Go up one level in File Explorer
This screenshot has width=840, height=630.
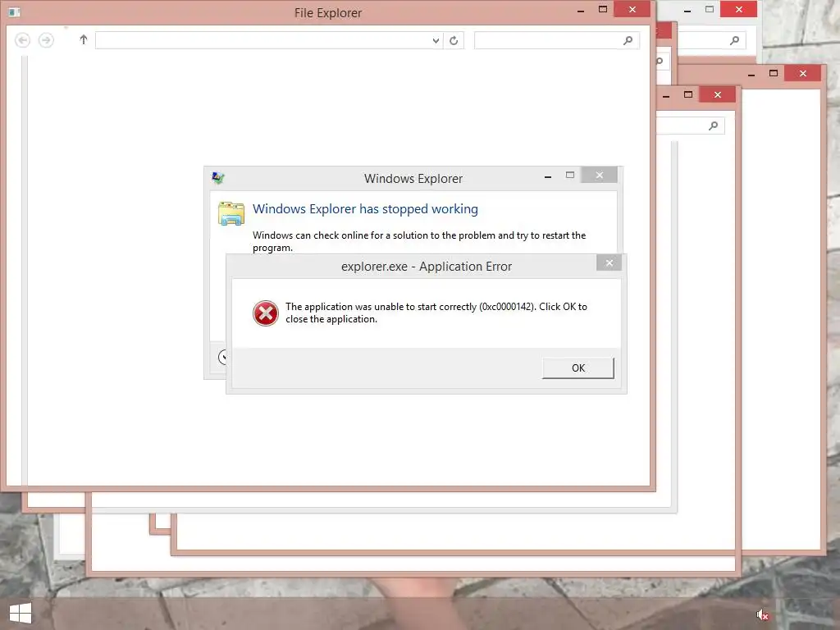tap(83, 39)
